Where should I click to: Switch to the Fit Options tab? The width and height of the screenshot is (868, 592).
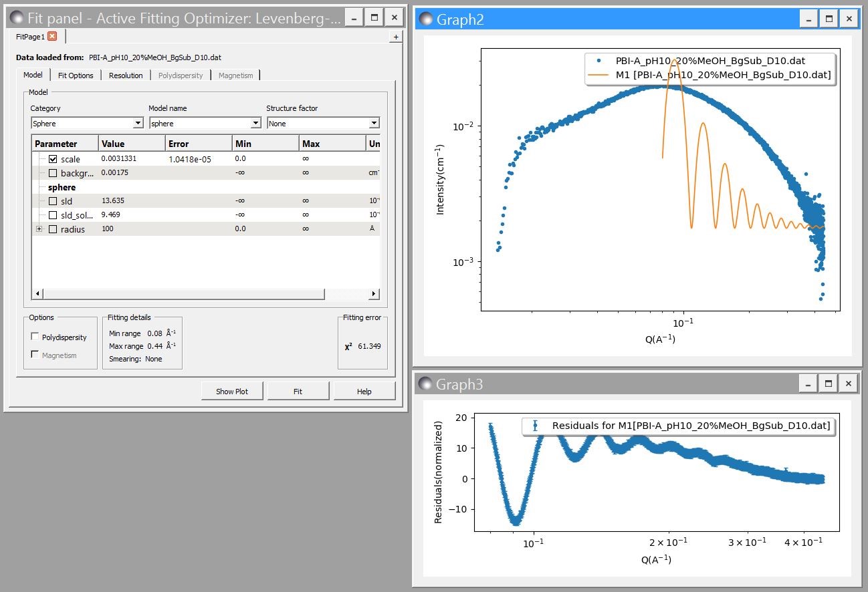tap(76, 76)
